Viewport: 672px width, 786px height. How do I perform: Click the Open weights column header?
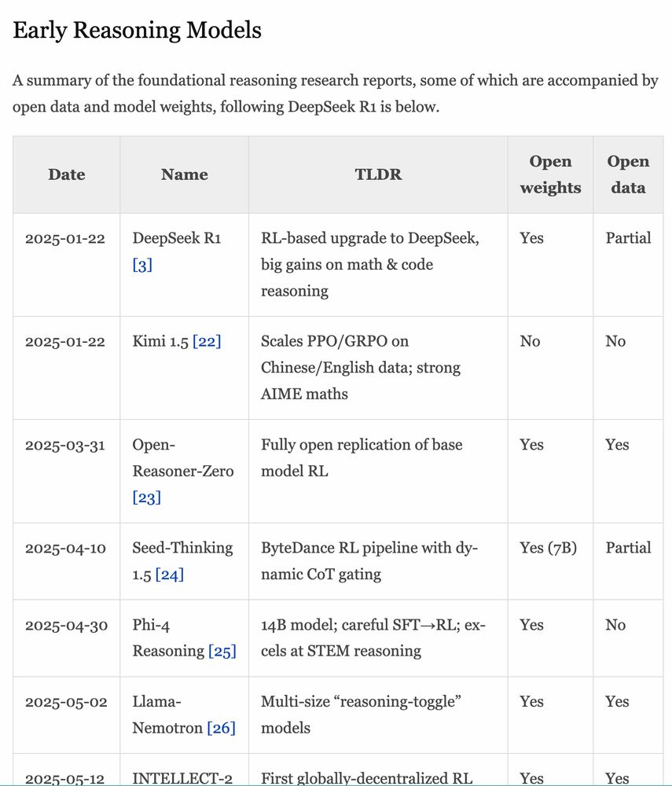pyautogui.click(x=550, y=174)
